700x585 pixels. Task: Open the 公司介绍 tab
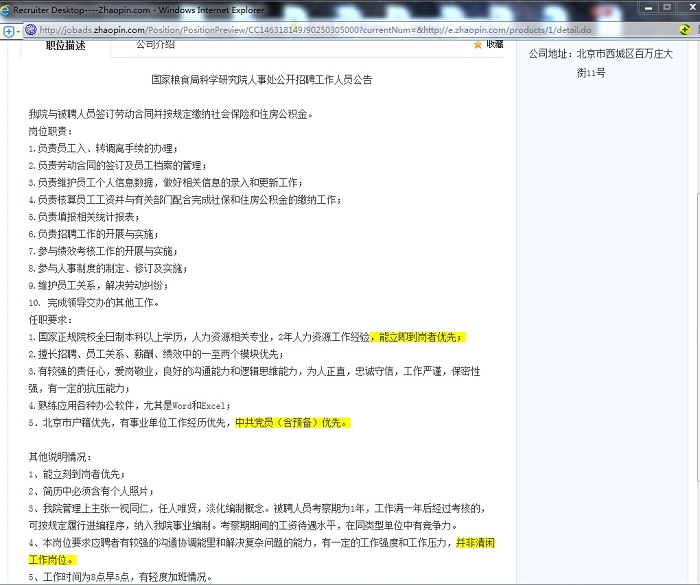coord(155,46)
